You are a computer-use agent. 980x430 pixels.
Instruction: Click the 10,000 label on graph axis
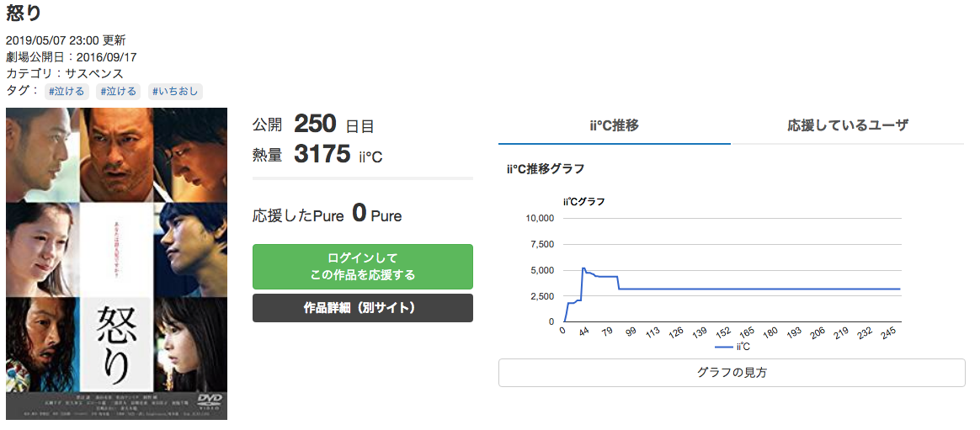(x=539, y=218)
